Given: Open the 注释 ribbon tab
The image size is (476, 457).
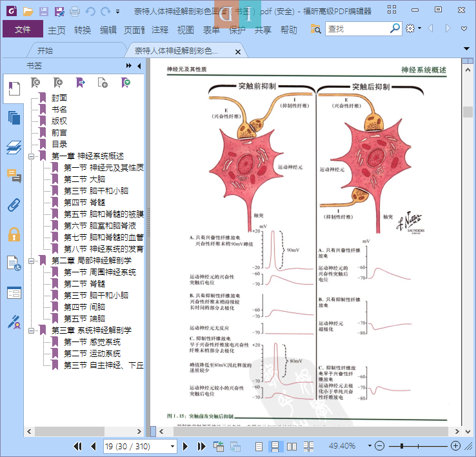Looking at the screenshot, I should pos(160,30).
